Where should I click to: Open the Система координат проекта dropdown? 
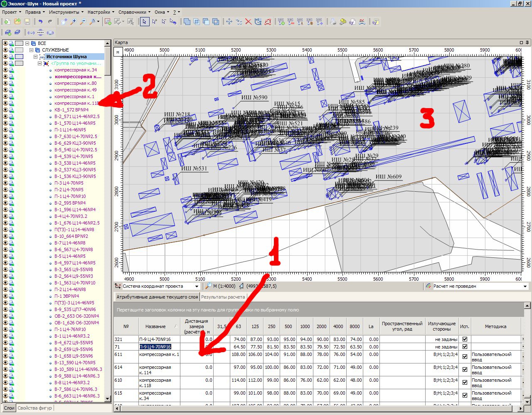(x=197, y=287)
